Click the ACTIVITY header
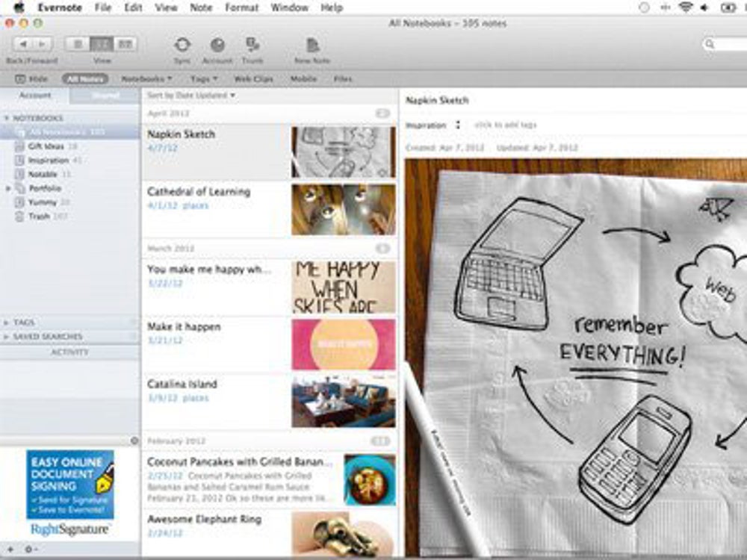 point(69,352)
